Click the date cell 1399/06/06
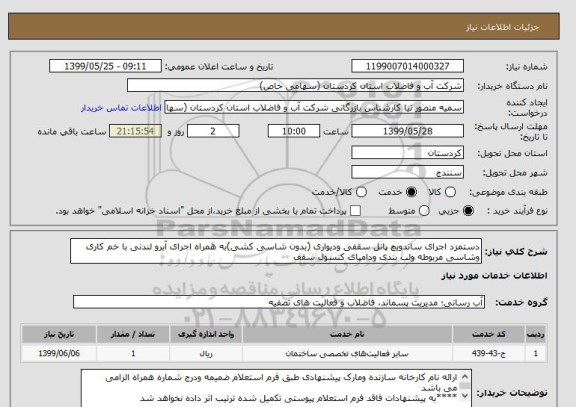576x407 pixels. pyautogui.click(x=59, y=353)
